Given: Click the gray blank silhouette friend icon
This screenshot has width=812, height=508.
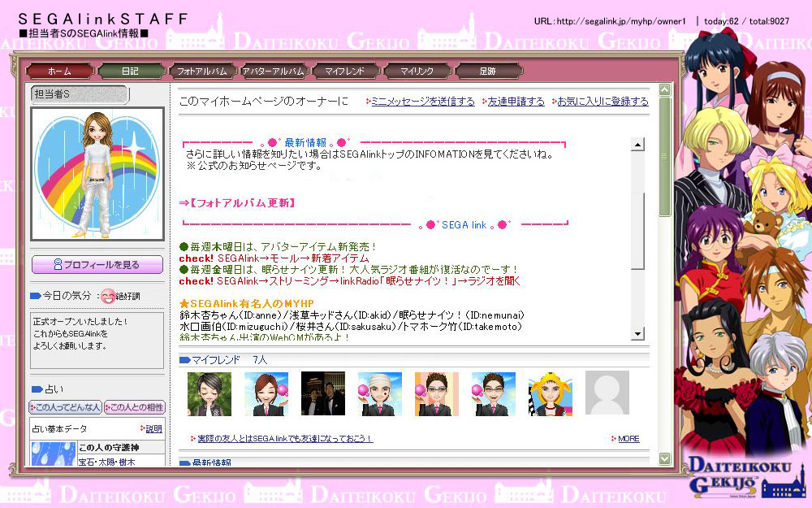Looking at the screenshot, I should coord(607,394).
